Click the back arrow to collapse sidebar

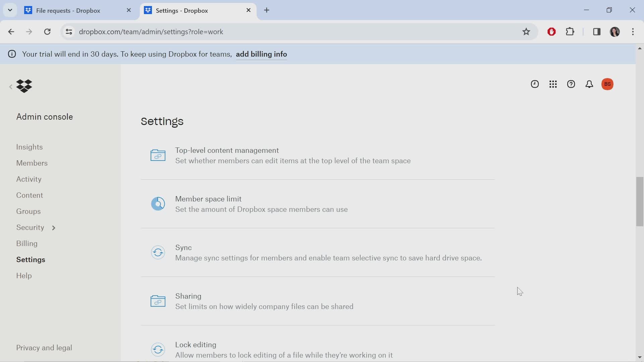10,86
